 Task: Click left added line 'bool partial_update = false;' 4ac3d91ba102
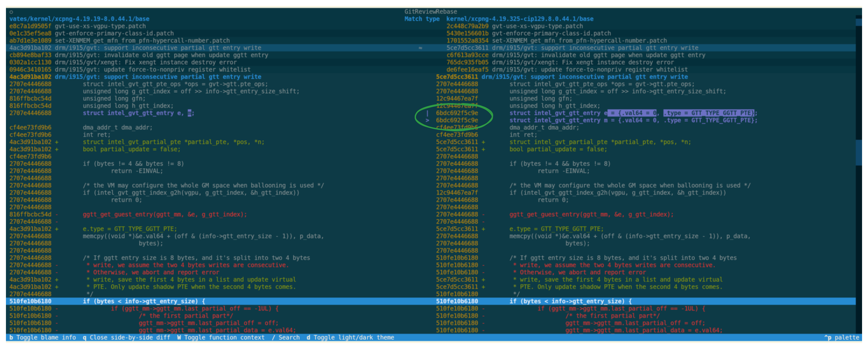point(131,149)
